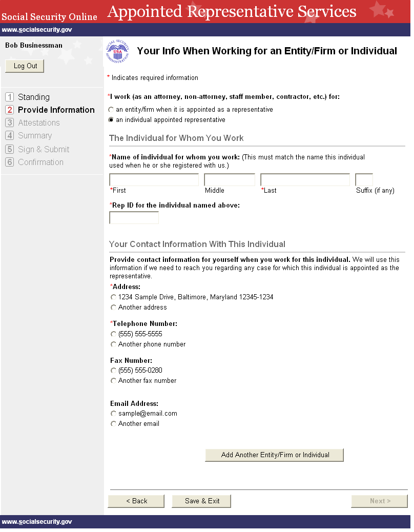Select the entity/firm radio option
Viewport: 414px width, 532px height.
coord(111,110)
